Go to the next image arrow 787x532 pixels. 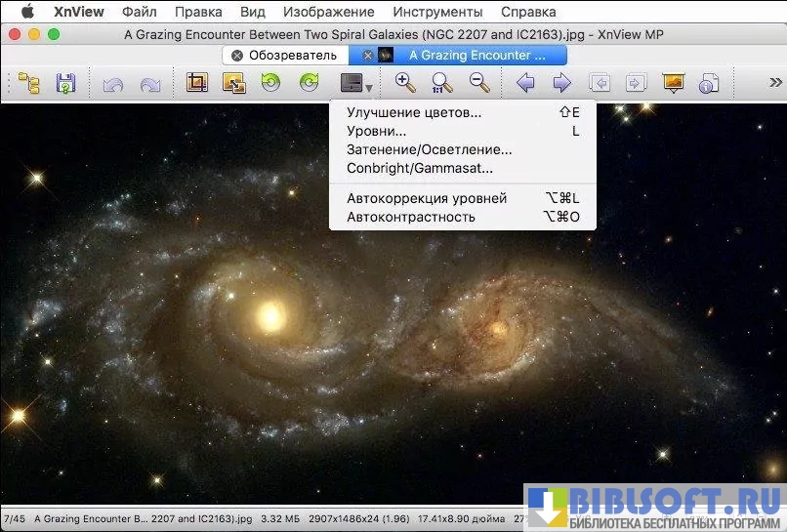(x=561, y=84)
